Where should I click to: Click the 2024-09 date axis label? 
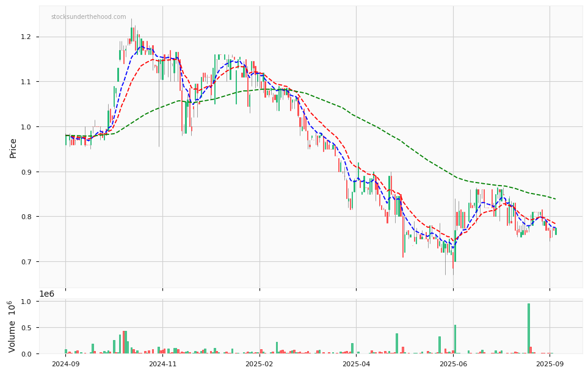coord(65,364)
